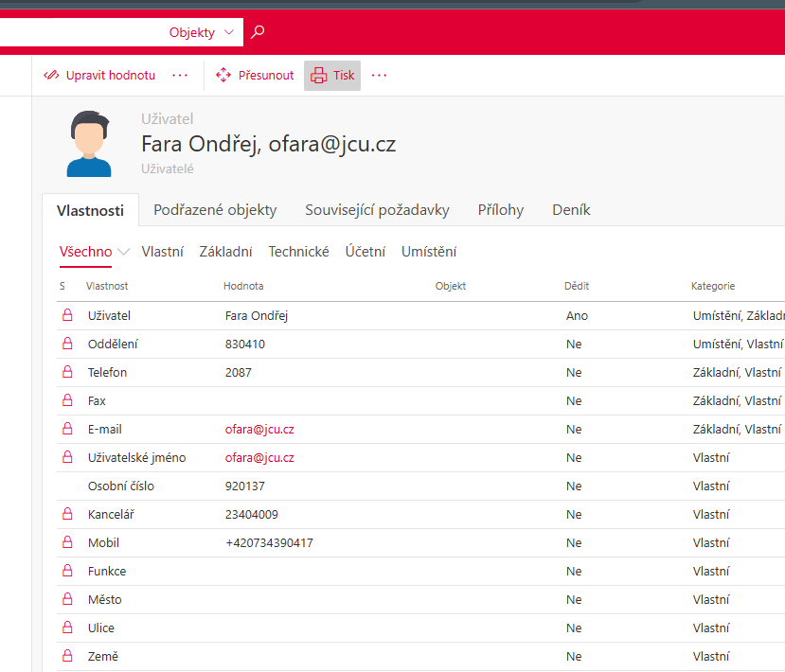Click the lock icon on Kancelář row
Viewport: 785px width, 672px height.
coord(66,515)
